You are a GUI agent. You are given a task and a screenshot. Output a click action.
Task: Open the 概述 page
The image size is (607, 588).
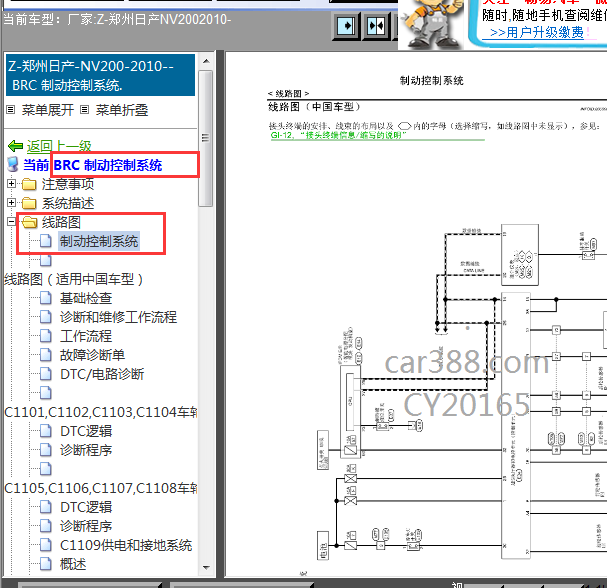pos(73,564)
